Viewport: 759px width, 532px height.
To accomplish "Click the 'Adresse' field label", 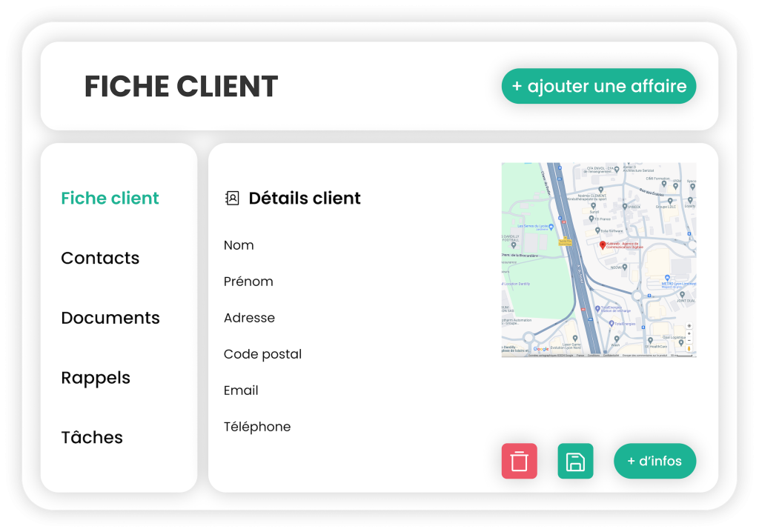I will pos(249,318).
